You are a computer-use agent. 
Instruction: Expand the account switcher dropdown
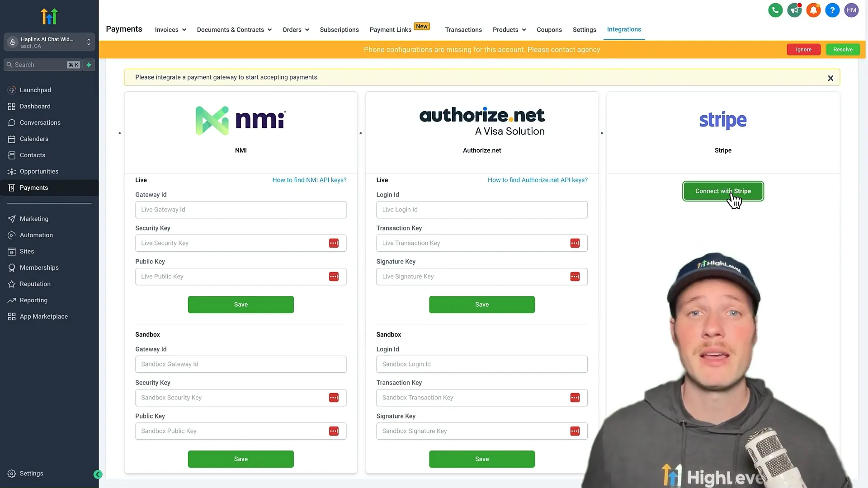tap(49, 42)
